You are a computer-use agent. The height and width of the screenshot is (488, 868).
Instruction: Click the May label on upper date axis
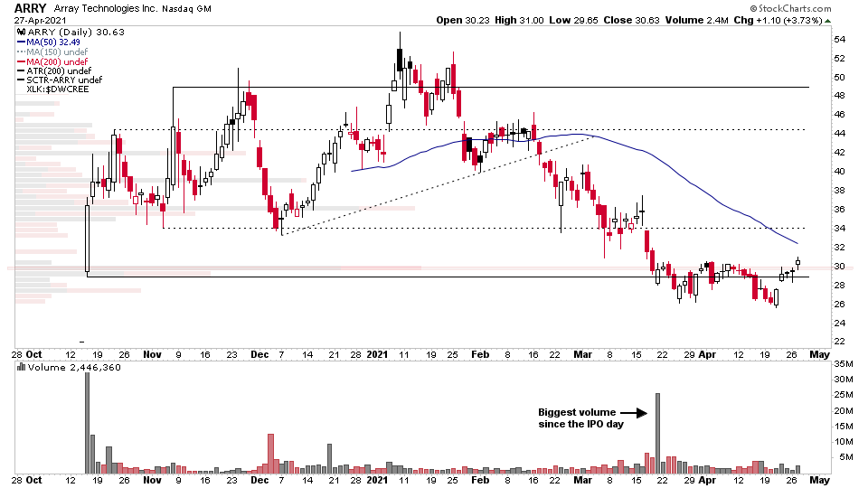[x=820, y=354]
